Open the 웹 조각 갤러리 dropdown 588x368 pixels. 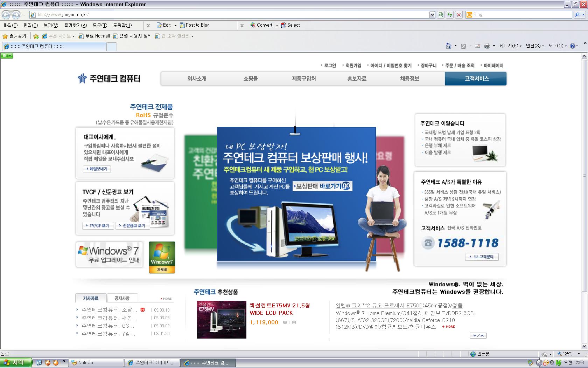(x=174, y=36)
